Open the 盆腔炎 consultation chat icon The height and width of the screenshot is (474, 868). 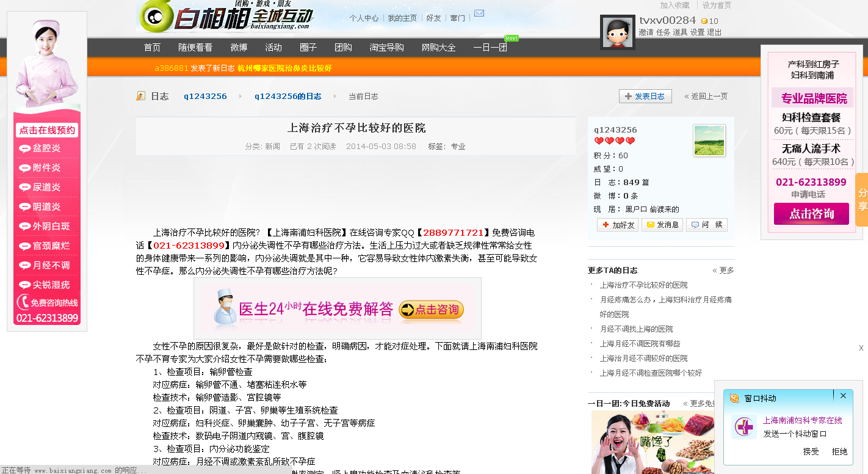coord(24,148)
